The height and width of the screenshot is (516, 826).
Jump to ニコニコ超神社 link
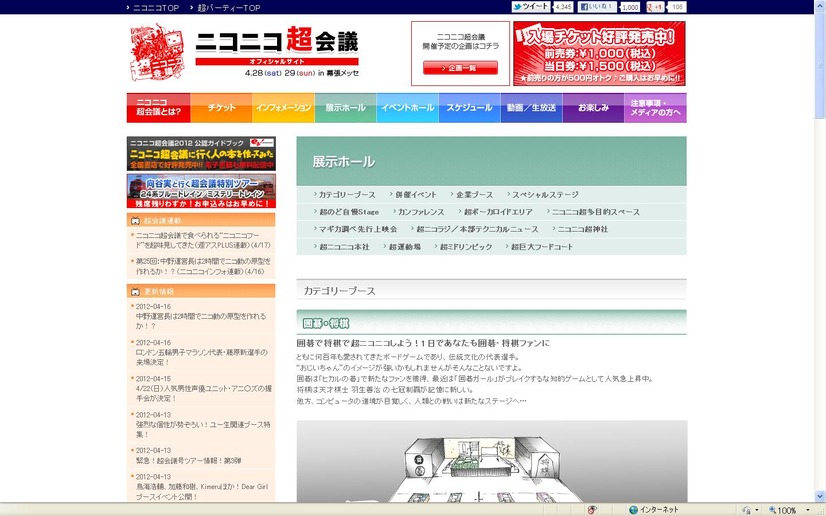(583, 230)
